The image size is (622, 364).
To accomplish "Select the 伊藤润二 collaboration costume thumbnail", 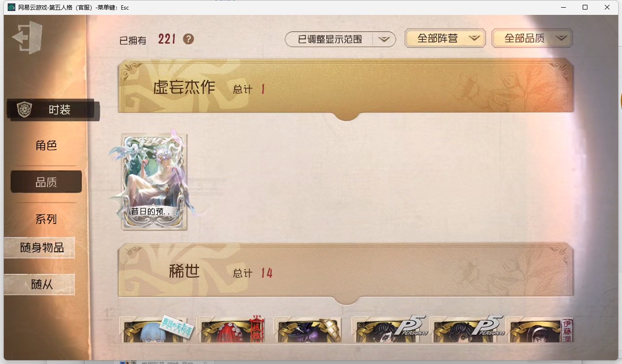I will pyautogui.click(x=540, y=330).
